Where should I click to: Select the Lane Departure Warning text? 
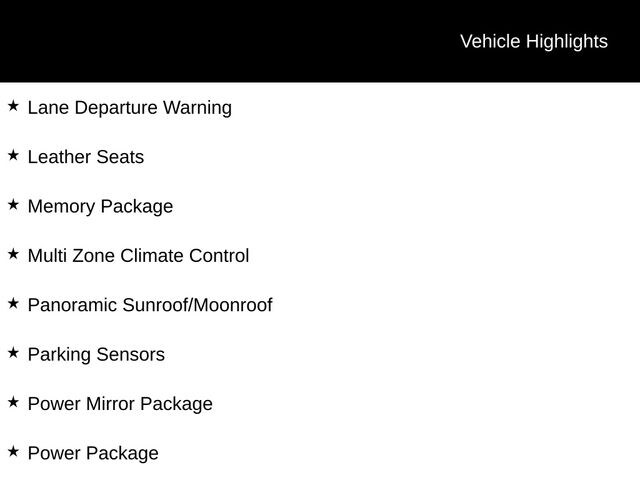[x=130, y=108]
